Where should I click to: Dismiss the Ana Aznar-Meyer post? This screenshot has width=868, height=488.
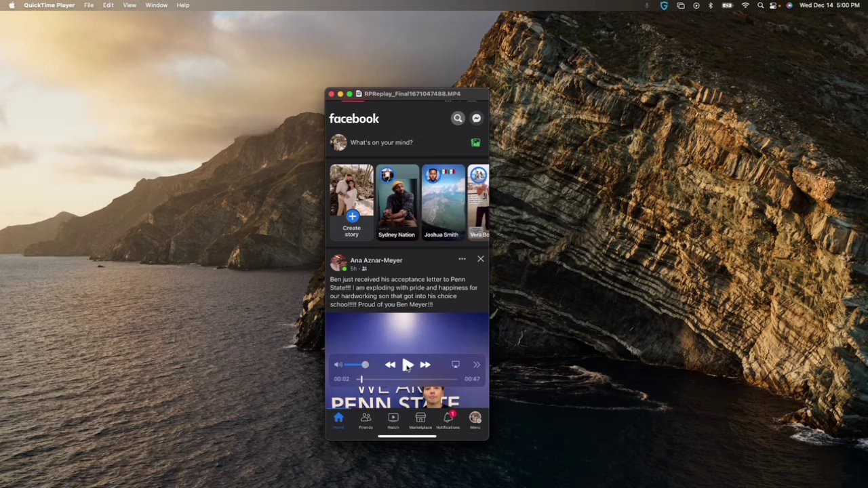(x=481, y=259)
